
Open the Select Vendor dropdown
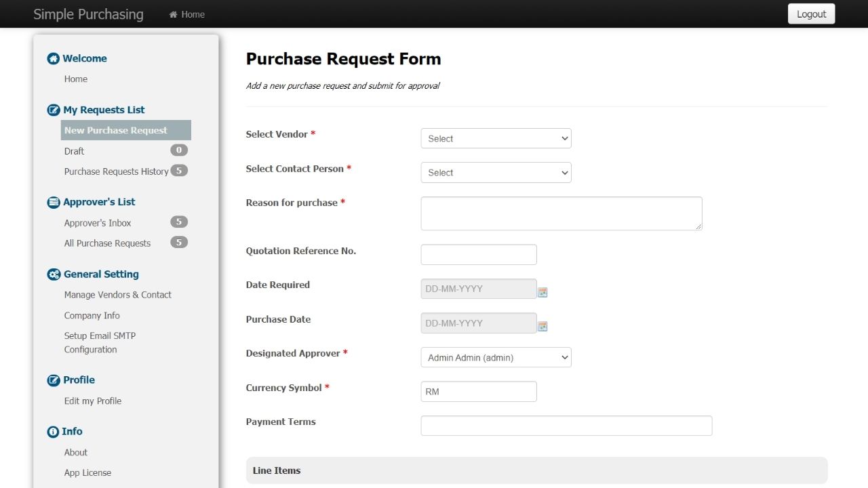[496, 138]
